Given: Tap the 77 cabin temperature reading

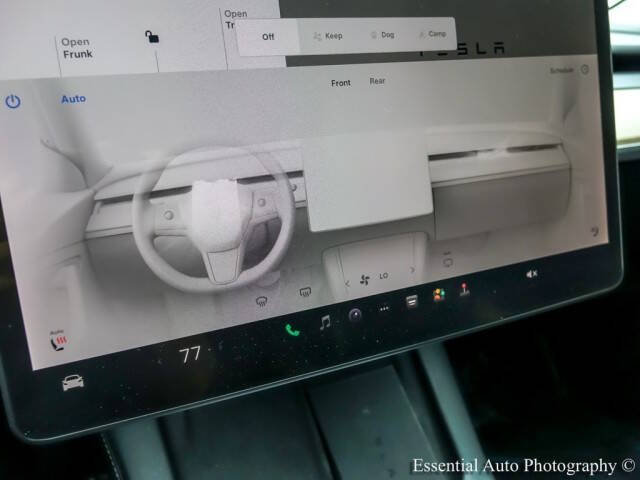Looking at the screenshot, I should [190, 354].
